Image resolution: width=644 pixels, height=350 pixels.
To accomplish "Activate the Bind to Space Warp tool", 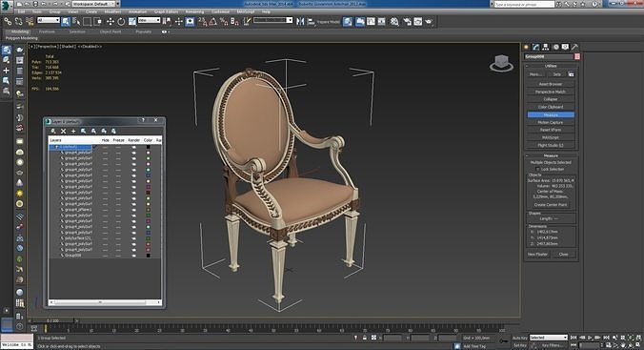I will tap(30, 21).
